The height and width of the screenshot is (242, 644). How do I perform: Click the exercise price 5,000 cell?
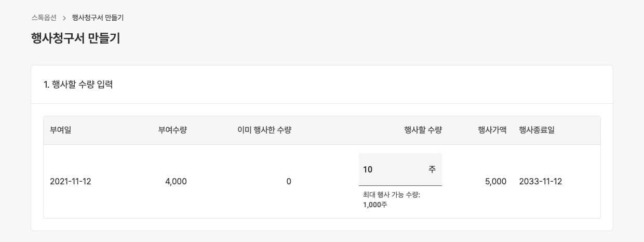[495, 182]
